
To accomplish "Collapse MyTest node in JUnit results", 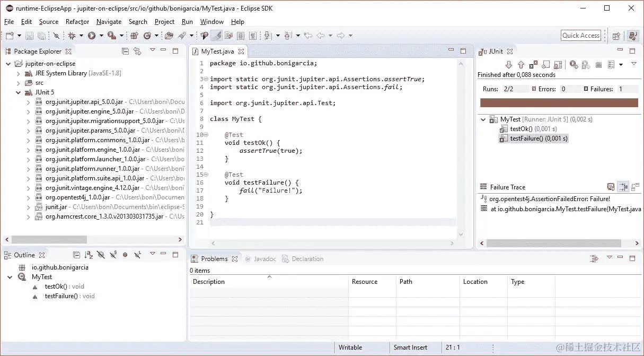I will 483,119.
